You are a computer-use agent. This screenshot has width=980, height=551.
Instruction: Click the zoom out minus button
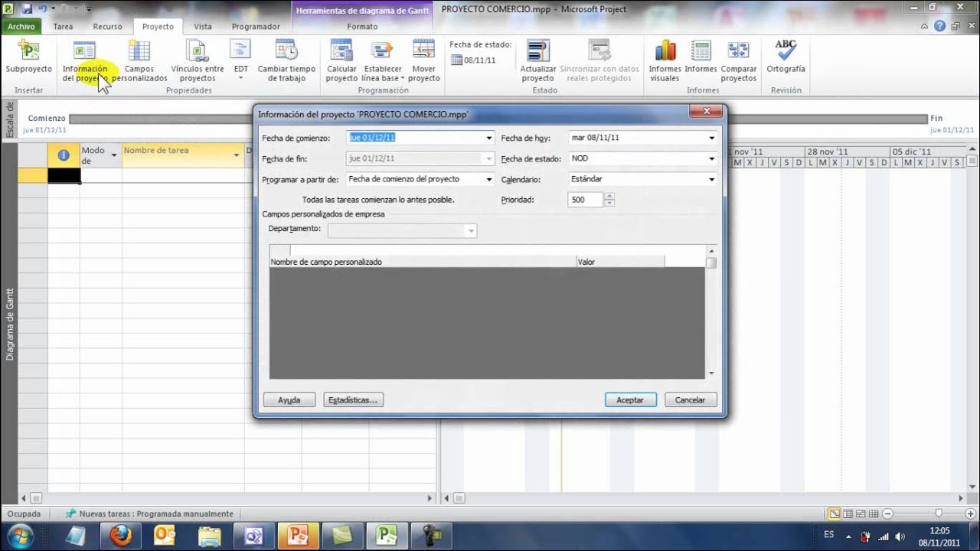(888, 514)
